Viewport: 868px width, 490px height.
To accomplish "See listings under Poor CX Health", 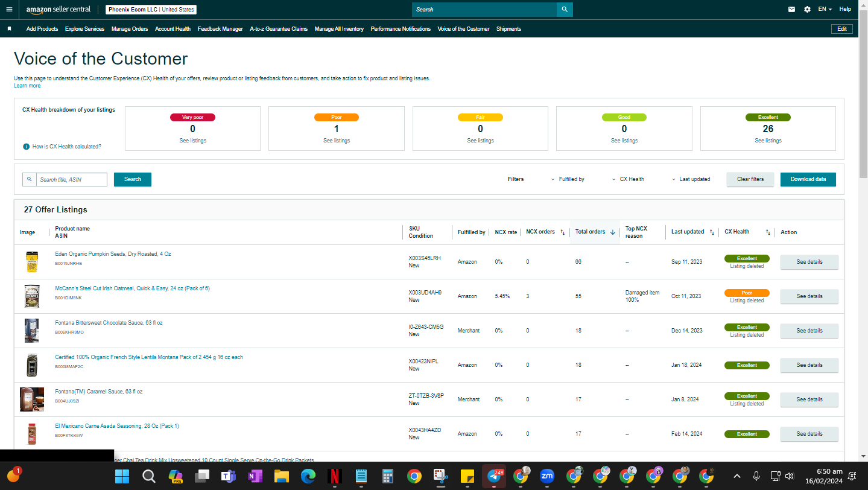I will 336,141.
